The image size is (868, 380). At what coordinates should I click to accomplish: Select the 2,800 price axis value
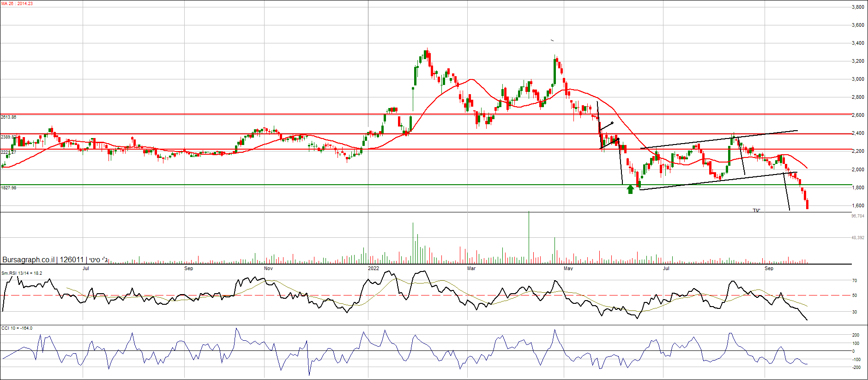858,97
